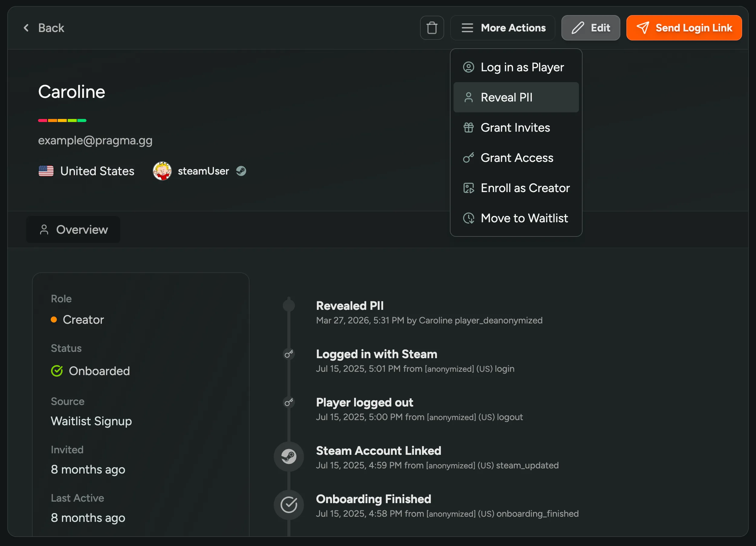Click the Edit button
Image resolution: width=756 pixels, height=546 pixels.
[x=590, y=28]
